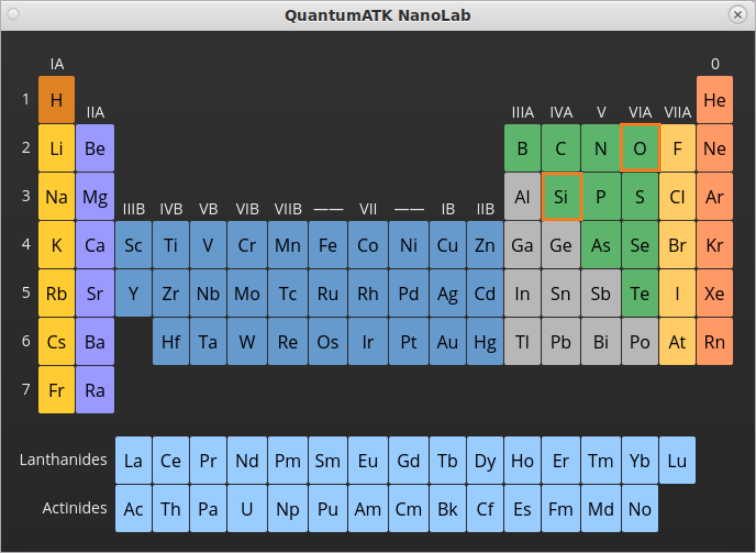Pick the Aluminium (Al) tile
This screenshot has width=756, height=553.
pos(522,196)
